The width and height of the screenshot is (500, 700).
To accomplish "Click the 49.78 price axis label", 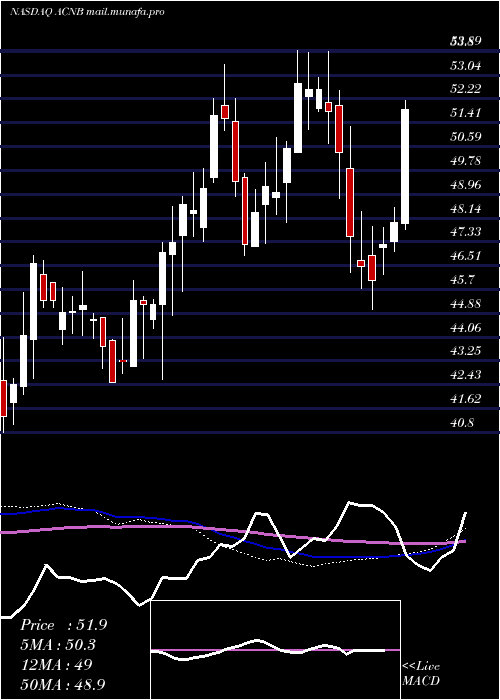I will [x=466, y=161].
